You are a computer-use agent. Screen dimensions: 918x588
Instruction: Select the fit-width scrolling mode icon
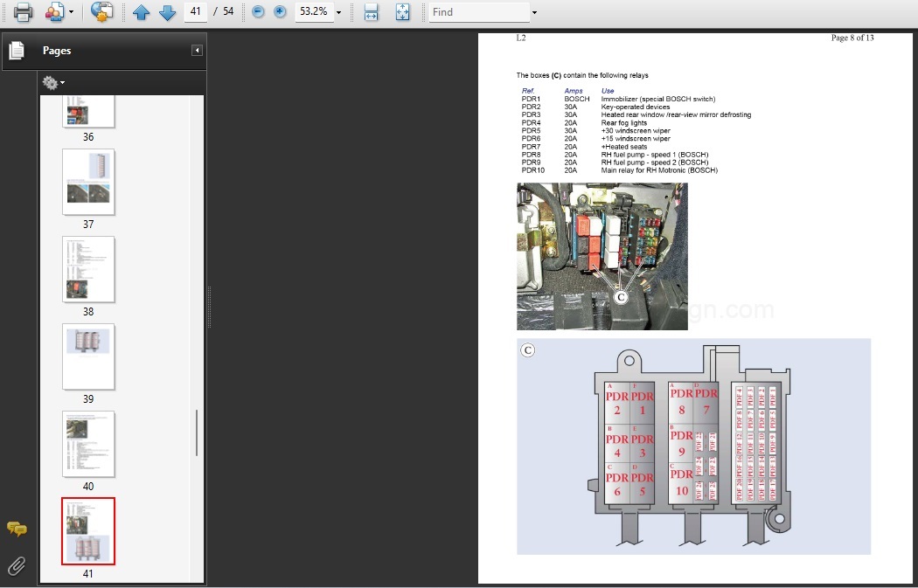[372, 11]
